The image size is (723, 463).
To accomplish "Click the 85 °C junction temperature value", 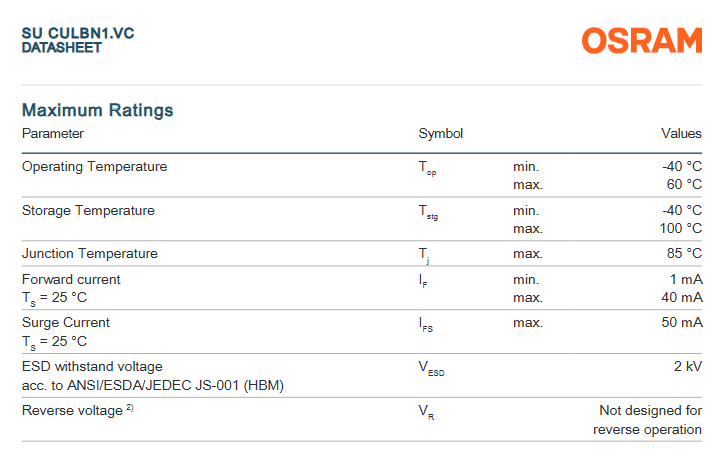I will [682, 253].
